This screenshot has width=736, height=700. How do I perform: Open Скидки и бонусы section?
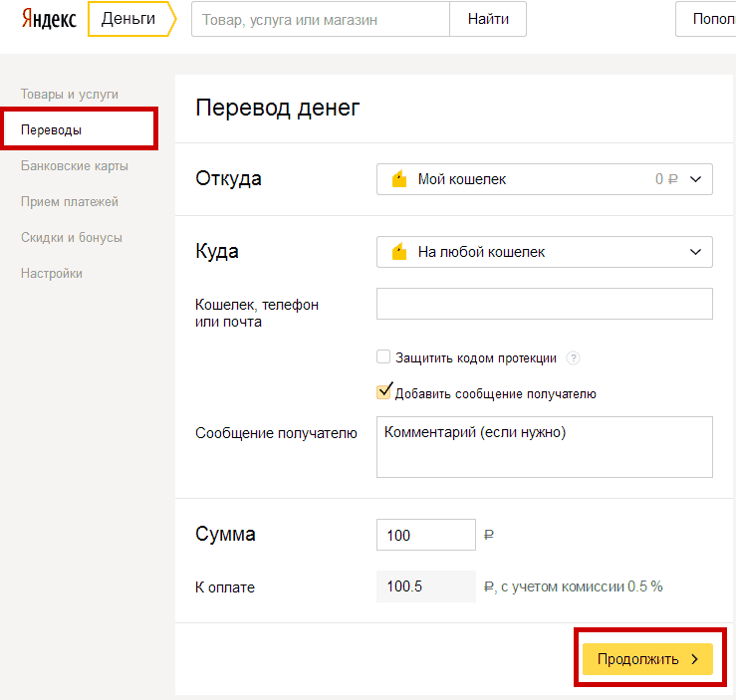point(72,237)
